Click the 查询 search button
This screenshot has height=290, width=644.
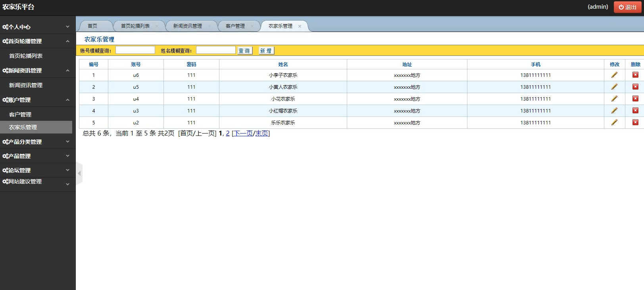tap(245, 51)
